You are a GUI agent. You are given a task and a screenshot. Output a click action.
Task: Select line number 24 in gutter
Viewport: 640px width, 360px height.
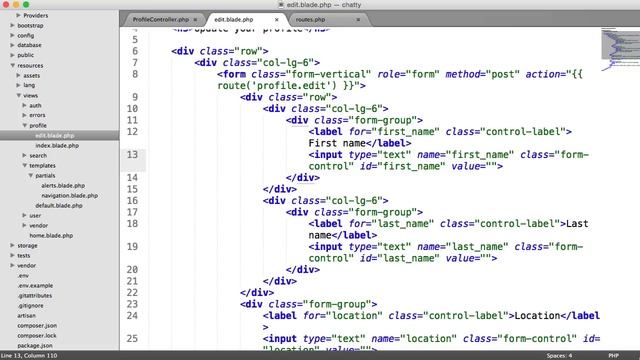click(132, 316)
